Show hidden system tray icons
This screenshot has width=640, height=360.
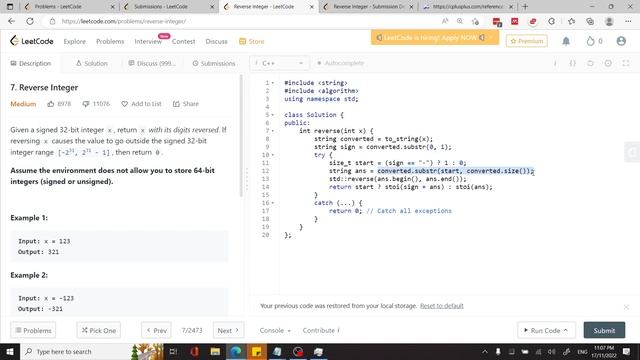(x=484, y=351)
